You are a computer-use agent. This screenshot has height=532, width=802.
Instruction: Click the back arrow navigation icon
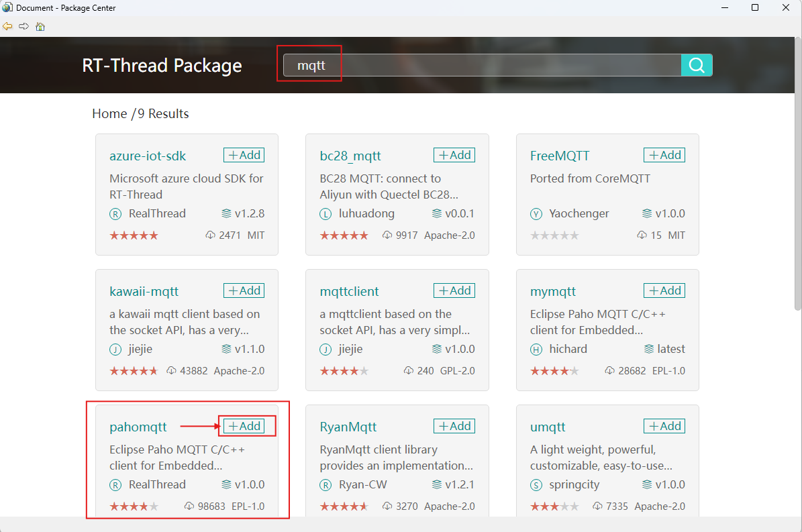click(7, 26)
